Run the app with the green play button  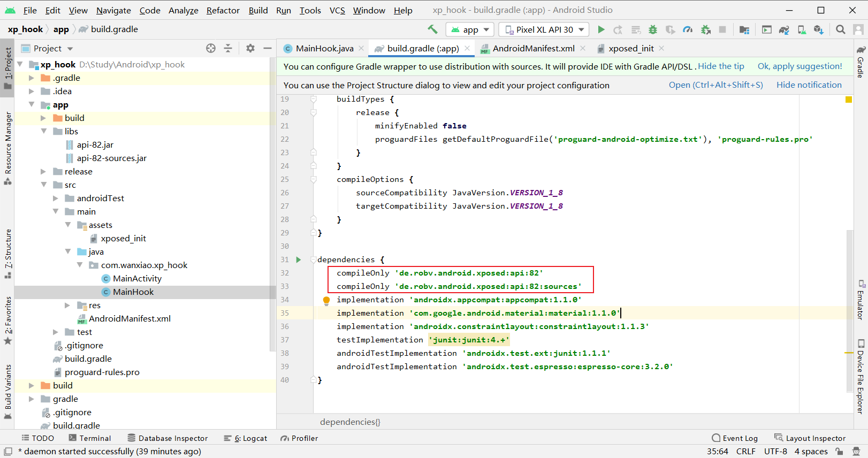(601, 29)
